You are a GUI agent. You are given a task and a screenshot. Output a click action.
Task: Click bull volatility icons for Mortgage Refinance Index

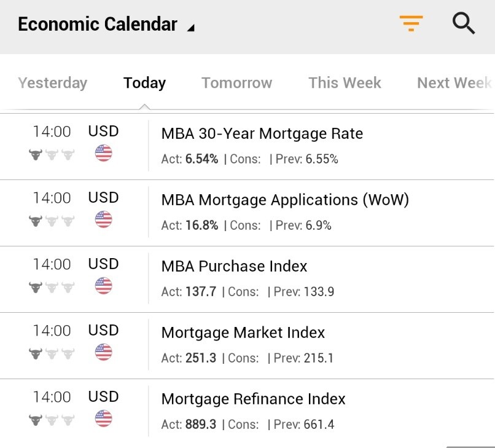coord(52,420)
